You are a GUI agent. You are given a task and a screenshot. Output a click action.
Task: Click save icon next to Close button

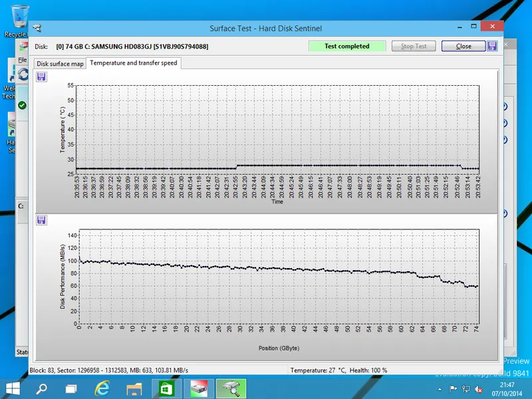tap(492, 46)
